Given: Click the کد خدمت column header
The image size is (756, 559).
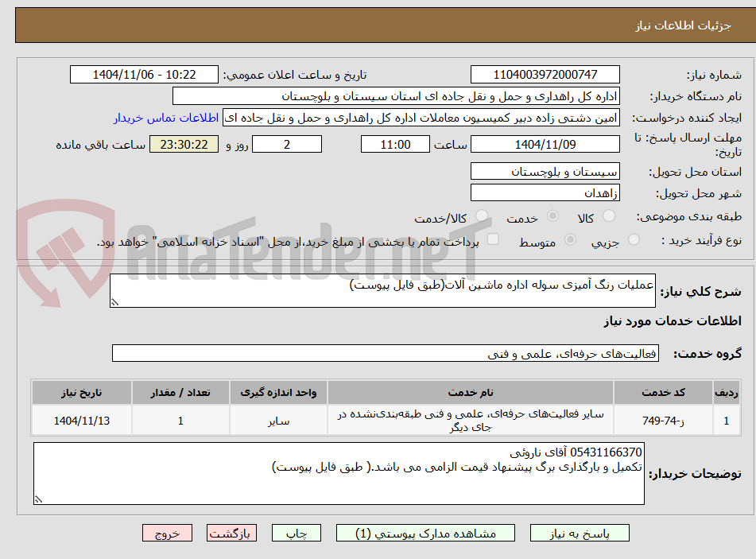Looking at the screenshot, I should pyautogui.click(x=663, y=393).
